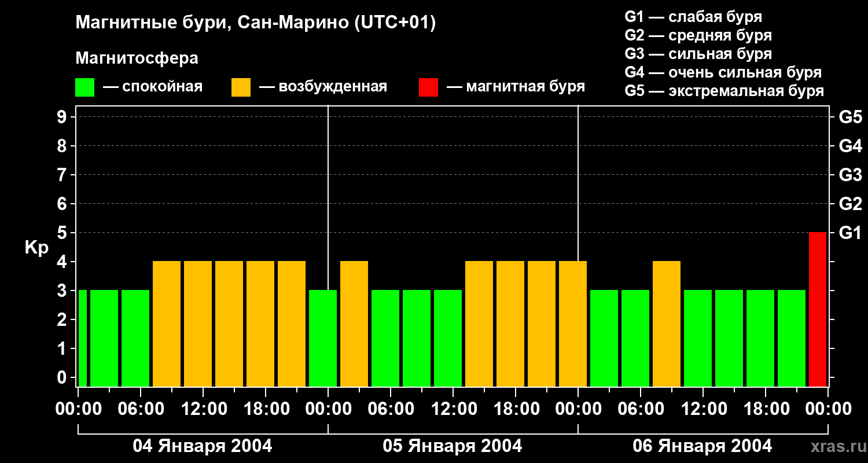Click the '06:00' tick above 05 Января
Screen dimensions: 868x463
pyautogui.click(x=391, y=409)
